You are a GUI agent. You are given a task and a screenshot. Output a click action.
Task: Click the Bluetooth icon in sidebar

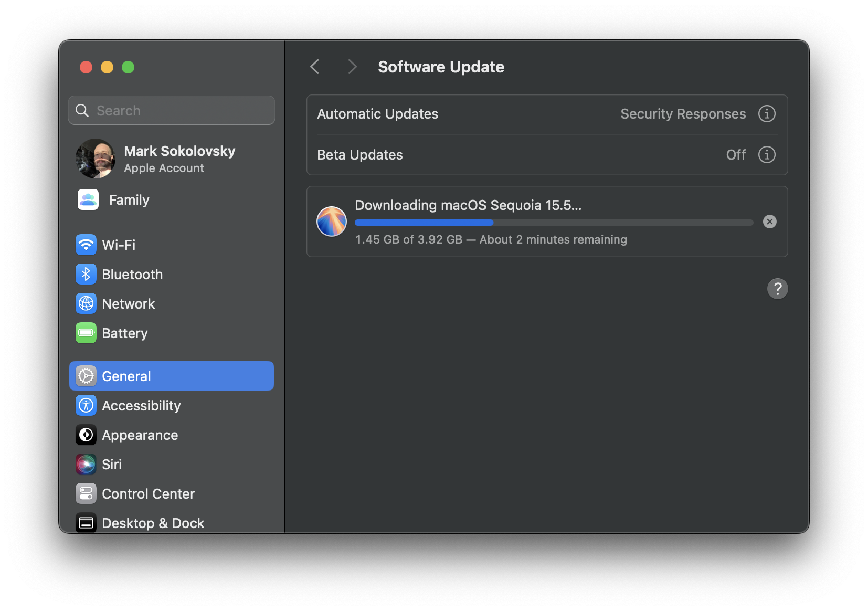(86, 274)
